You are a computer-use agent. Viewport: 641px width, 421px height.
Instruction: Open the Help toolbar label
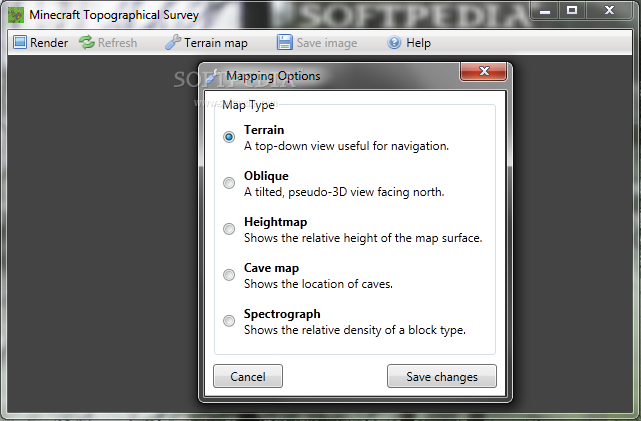click(419, 43)
